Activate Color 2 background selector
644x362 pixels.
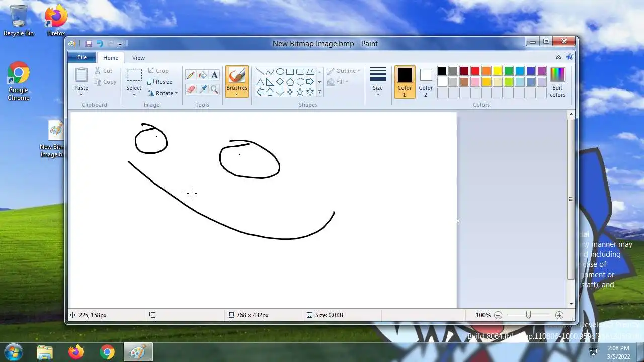[426, 81]
